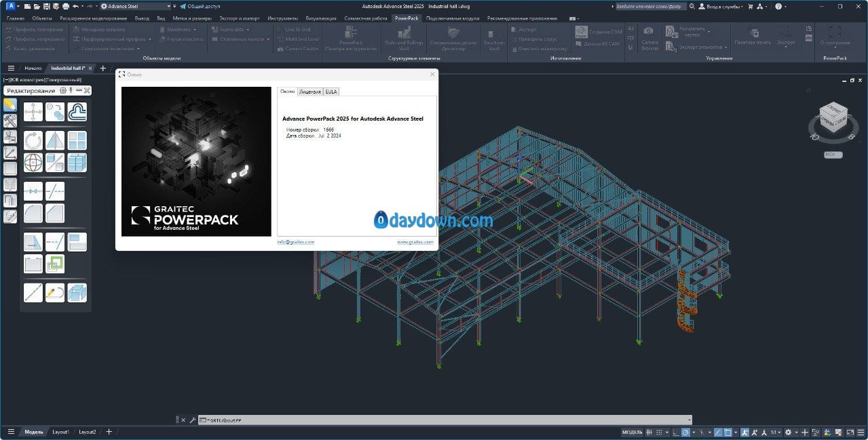Open the info@graitec.com email link
The height and width of the screenshot is (440, 868).
(295, 241)
